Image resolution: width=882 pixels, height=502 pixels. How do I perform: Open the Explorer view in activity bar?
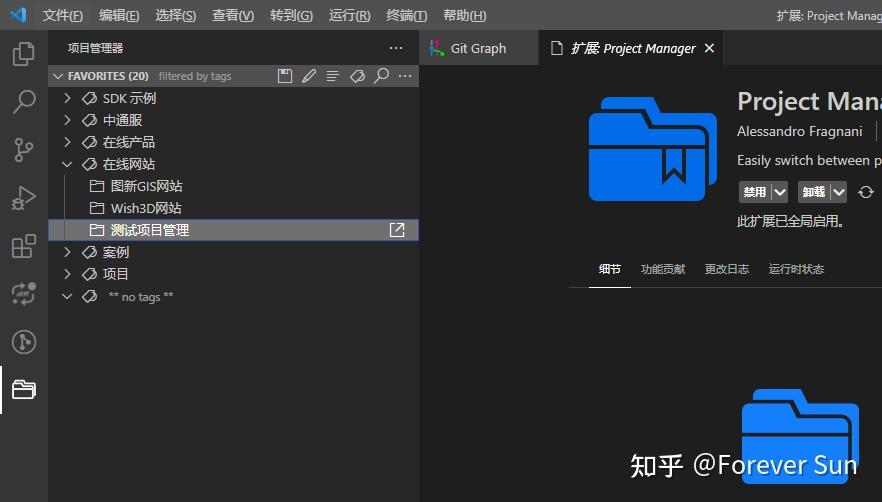[23, 53]
